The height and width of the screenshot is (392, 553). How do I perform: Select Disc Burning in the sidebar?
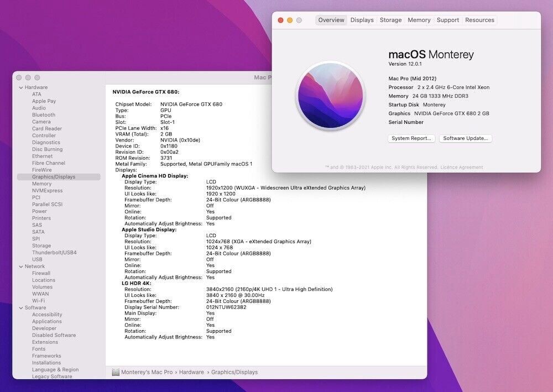[x=47, y=149]
